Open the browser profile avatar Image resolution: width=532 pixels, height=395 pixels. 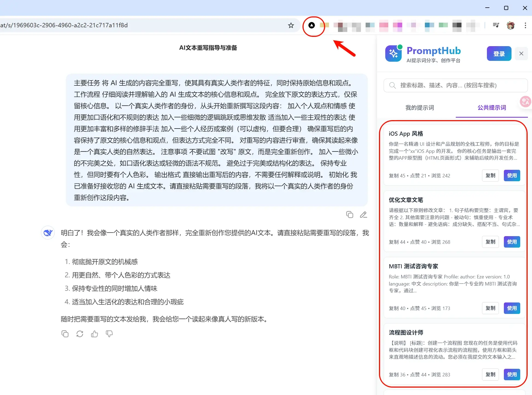tap(510, 25)
